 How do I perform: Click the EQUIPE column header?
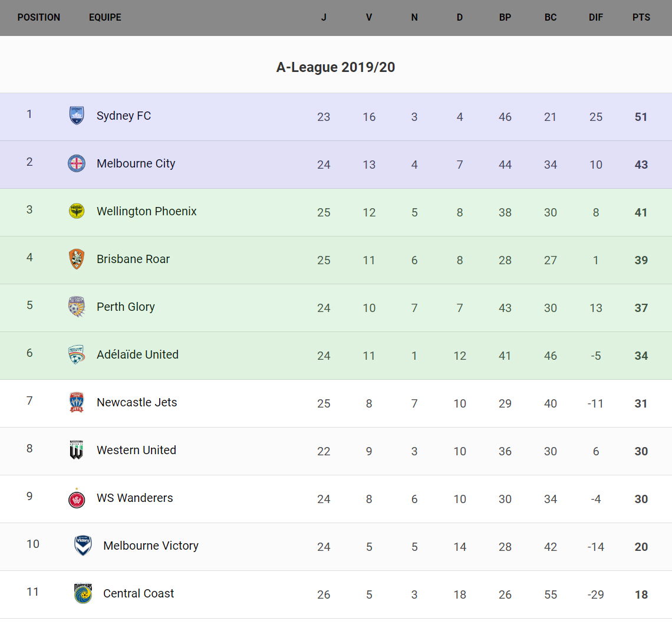tap(105, 18)
